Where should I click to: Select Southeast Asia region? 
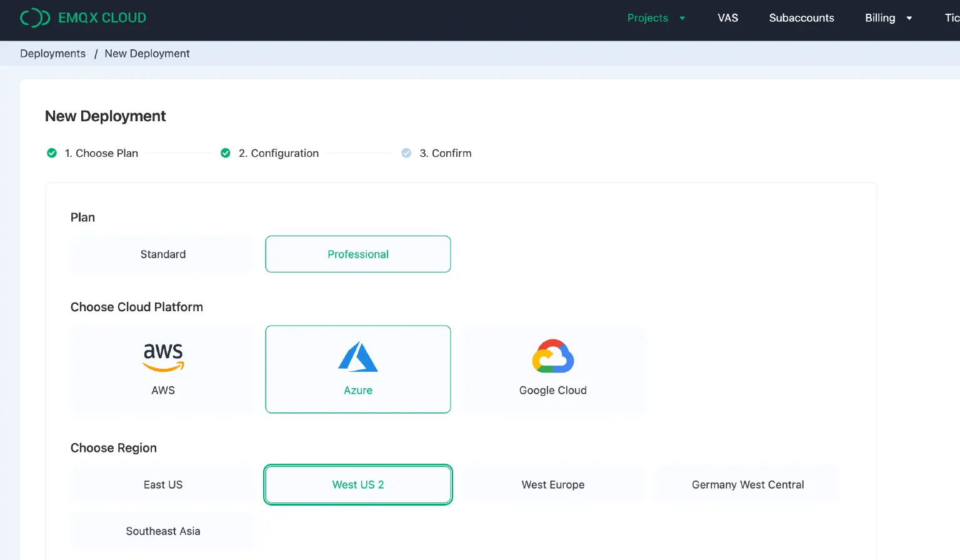click(x=162, y=531)
